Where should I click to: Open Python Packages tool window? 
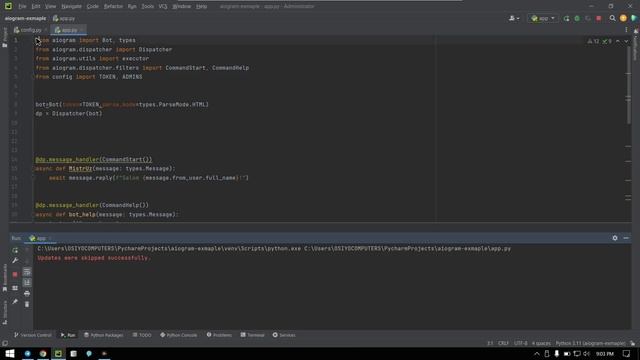point(104,335)
